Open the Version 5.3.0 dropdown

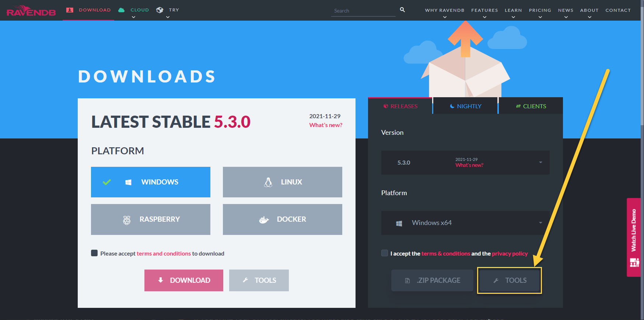[465, 162]
